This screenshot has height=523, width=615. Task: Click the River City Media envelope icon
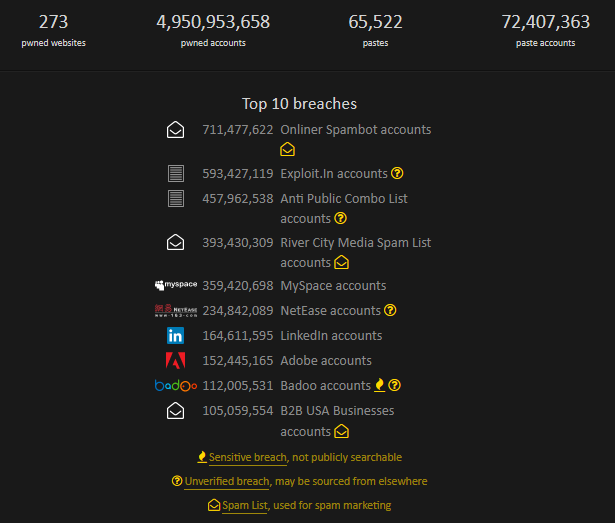(x=176, y=242)
